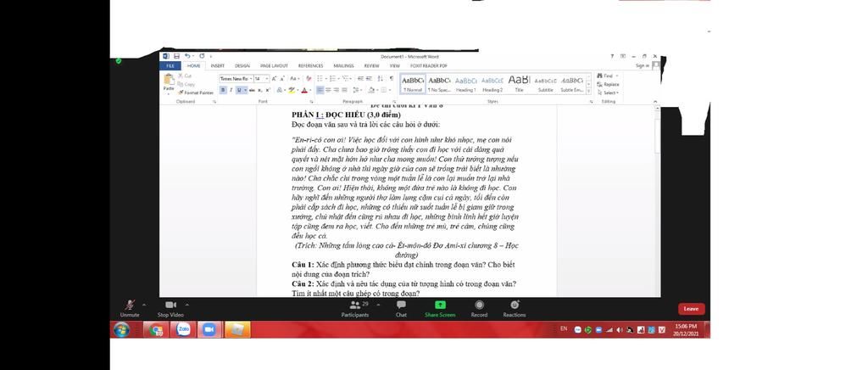
Task: Apply the No Spacing style
Action: [440, 84]
